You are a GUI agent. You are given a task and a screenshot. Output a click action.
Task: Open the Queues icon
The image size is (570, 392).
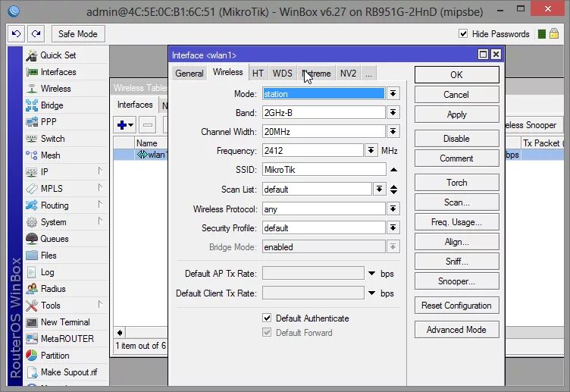(32, 239)
